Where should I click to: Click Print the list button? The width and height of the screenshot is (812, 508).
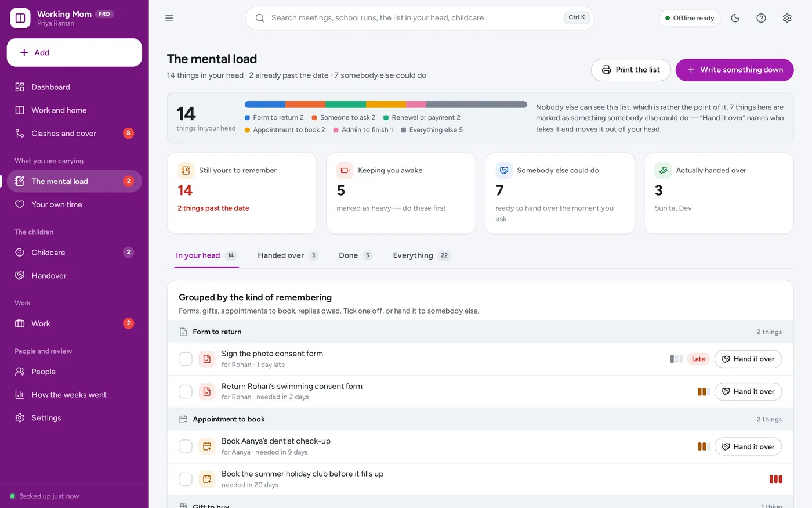631,70
